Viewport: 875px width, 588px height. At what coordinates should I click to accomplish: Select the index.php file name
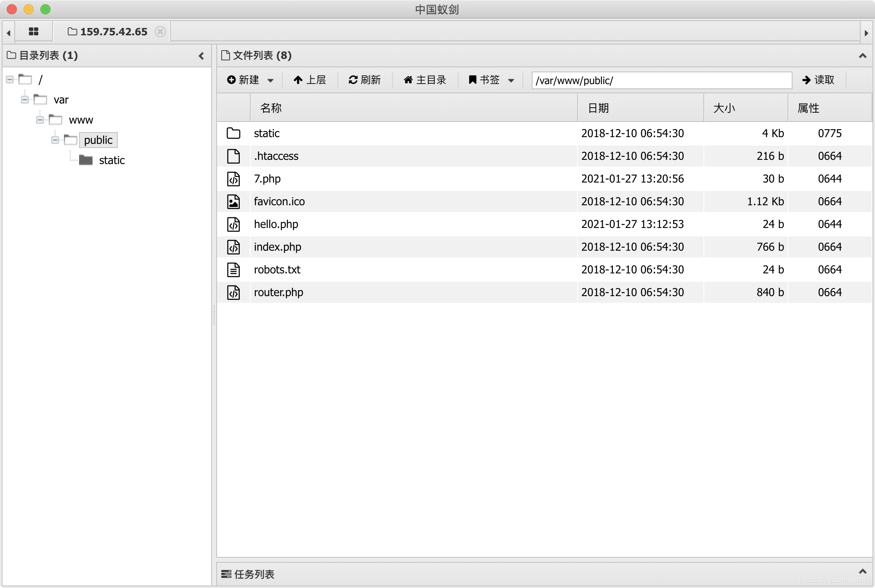278,247
